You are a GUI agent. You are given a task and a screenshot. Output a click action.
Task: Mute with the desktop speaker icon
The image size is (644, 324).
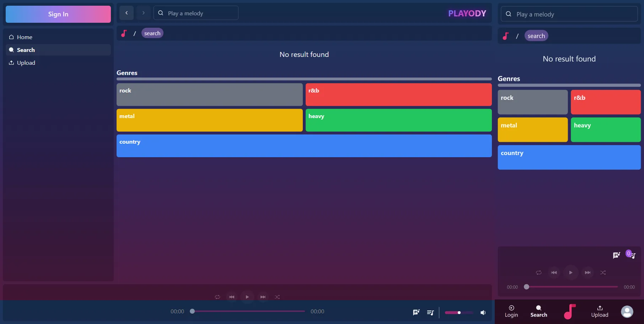(x=483, y=313)
